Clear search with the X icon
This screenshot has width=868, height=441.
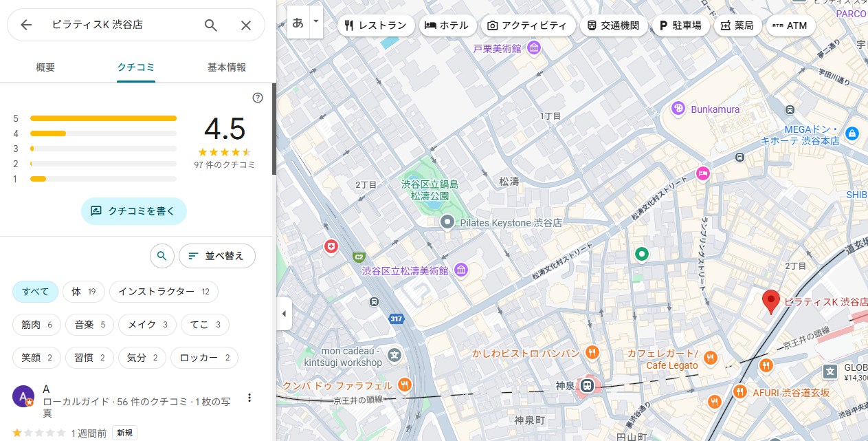coord(246,25)
